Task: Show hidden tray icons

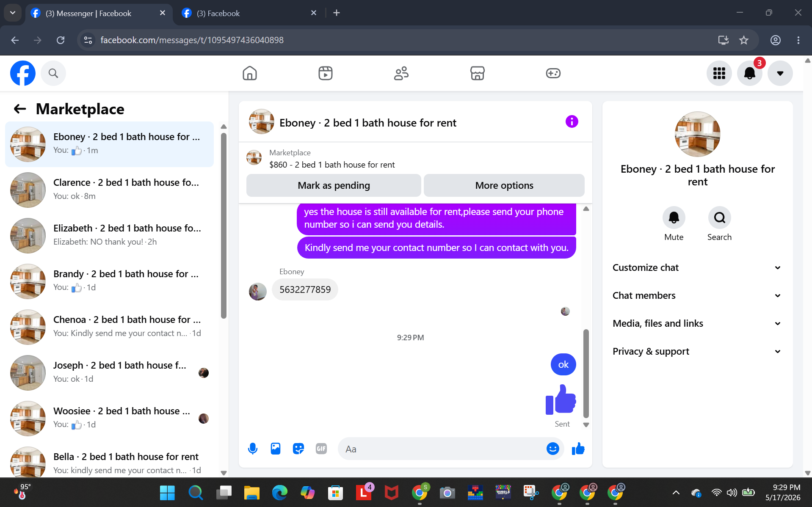Action: [676, 493]
